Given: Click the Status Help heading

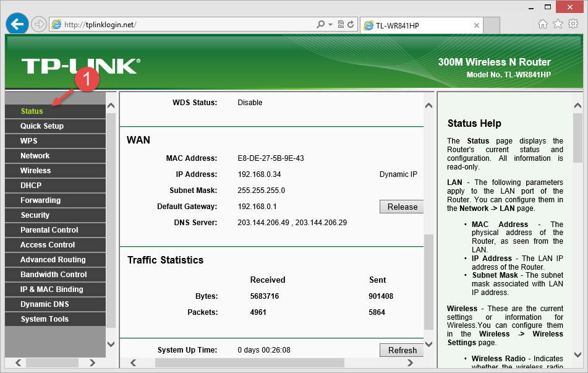Looking at the screenshot, I should click(x=474, y=124).
